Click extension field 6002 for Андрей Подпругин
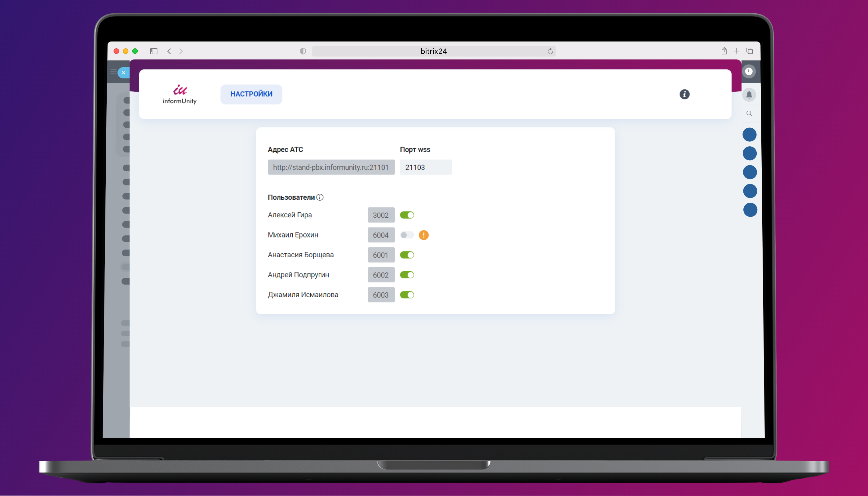868x496 pixels. click(x=380, y=275)
